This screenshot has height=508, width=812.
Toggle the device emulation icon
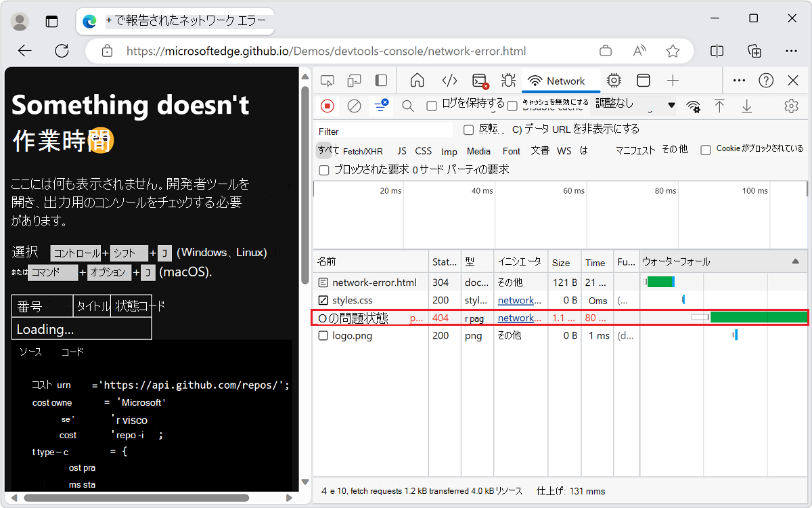click(x=354, y=80)
